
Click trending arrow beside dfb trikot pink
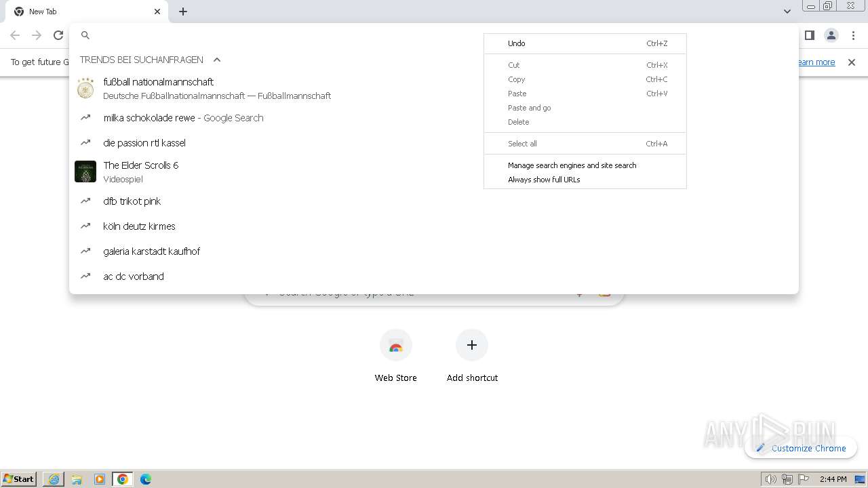[x=85, y=201]
